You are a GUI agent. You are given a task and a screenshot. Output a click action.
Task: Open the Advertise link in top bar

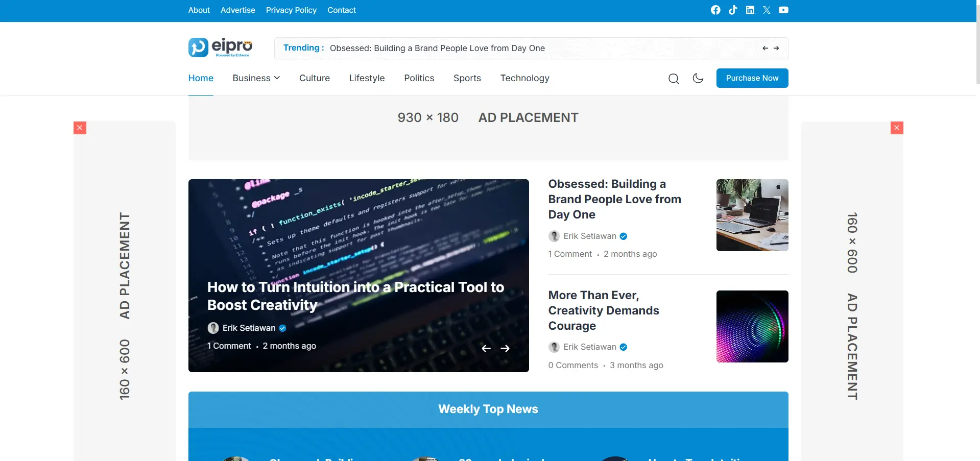click(238, 10)
